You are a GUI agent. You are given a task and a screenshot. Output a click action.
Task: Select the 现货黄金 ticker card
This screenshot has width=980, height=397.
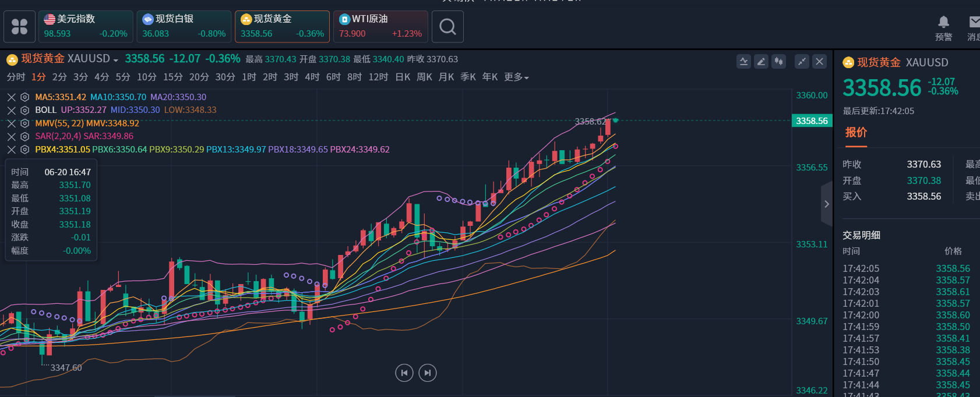click(282, 27)
